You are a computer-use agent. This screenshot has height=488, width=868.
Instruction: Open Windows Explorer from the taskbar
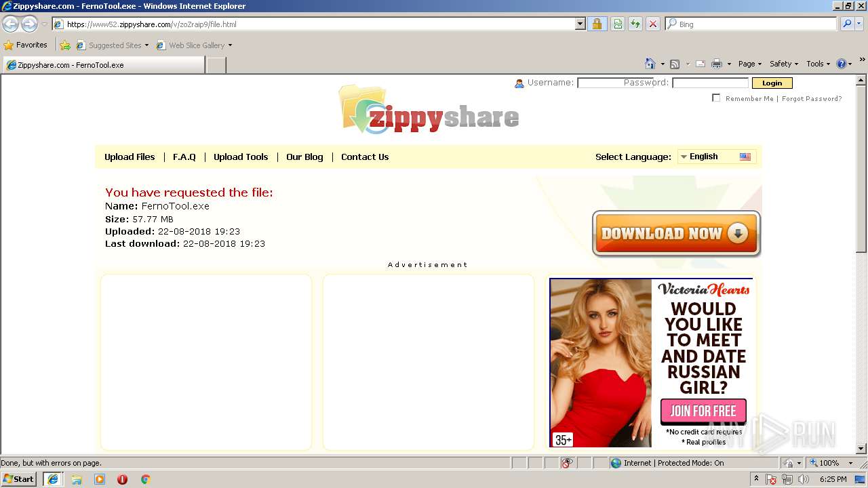point(77,479)
